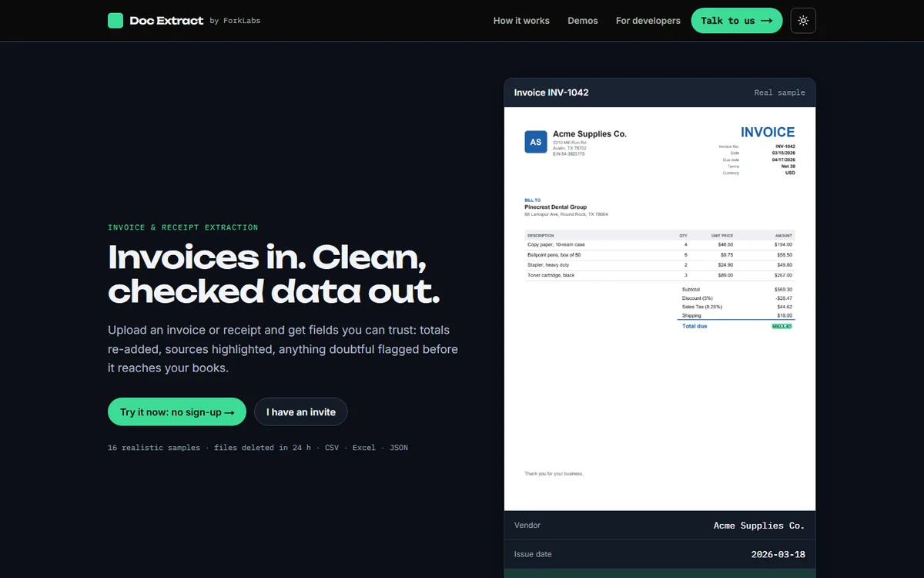Go to the For developers section
Image resolution: width=924 pixels, height=578 pixels.
(x=648, y=21)
